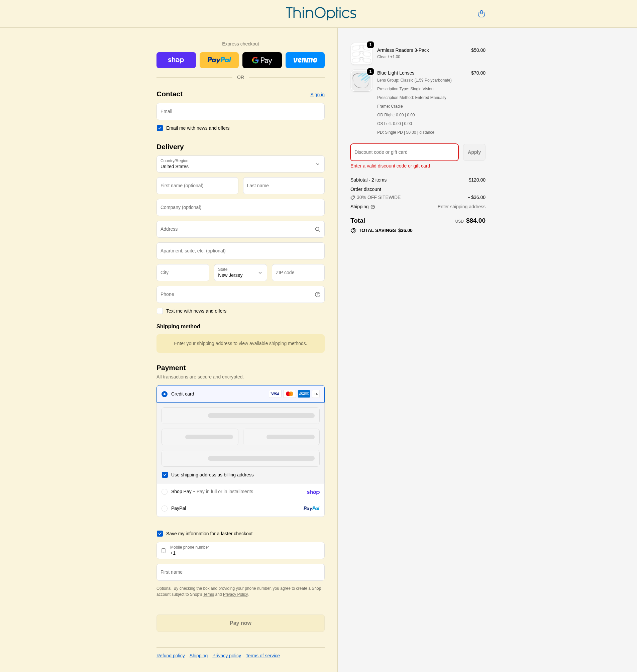Click the Blue Light Lenses product thumbnail
The image size is (637, 672).
361,81
